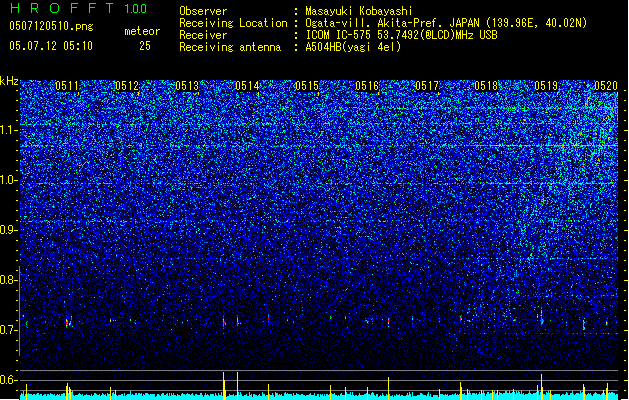629x400 pixels.
Task: Click the HROFFT 1.0.0 title text
Action: 78,8
